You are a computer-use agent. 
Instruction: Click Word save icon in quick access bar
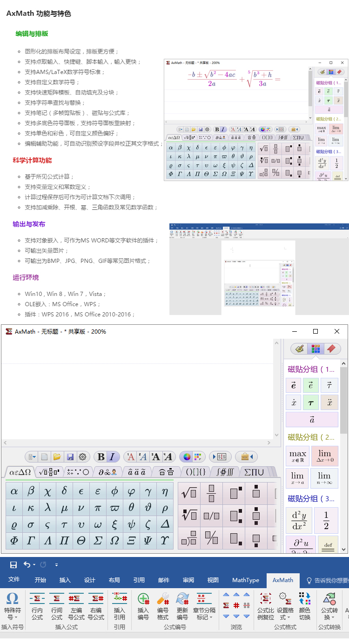pos(13,564)
